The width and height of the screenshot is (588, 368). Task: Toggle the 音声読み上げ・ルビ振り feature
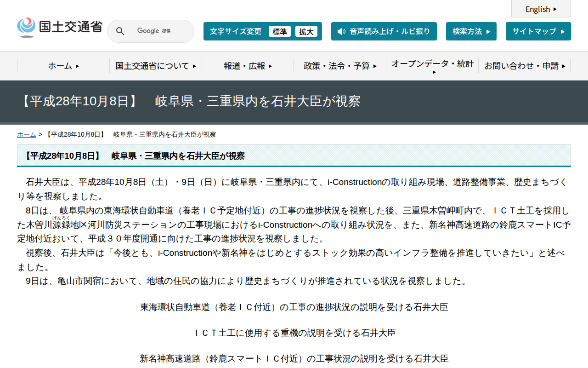tap(384, 31)
